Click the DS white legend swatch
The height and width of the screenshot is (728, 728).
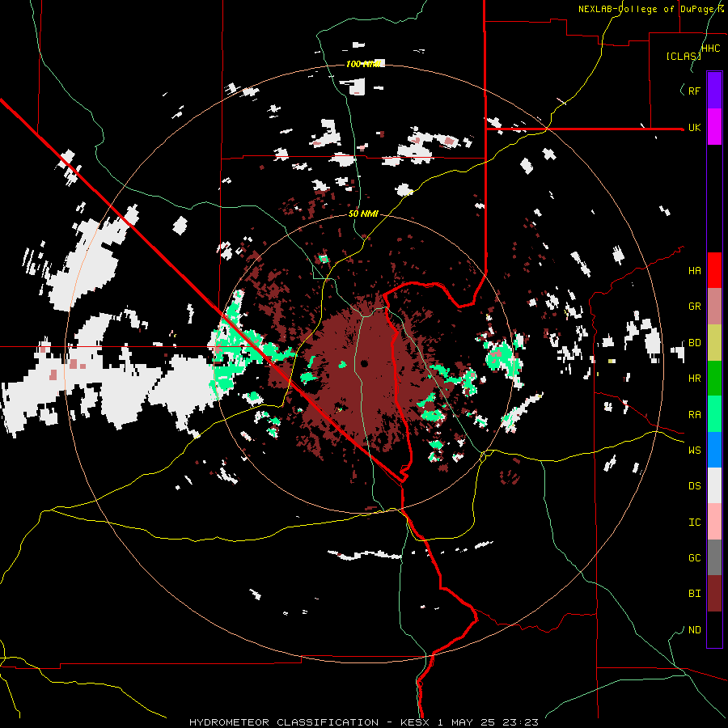click(714, 485)
